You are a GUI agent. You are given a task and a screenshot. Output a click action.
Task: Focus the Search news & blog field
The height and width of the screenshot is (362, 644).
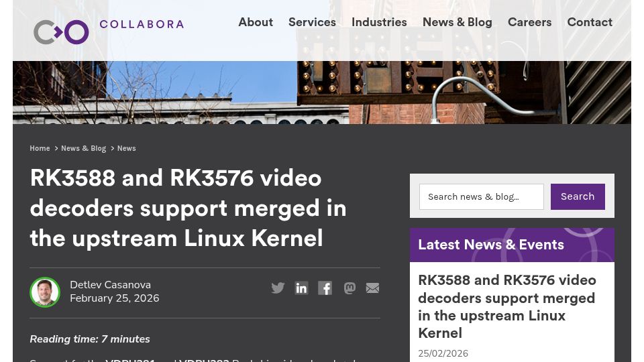482,196
